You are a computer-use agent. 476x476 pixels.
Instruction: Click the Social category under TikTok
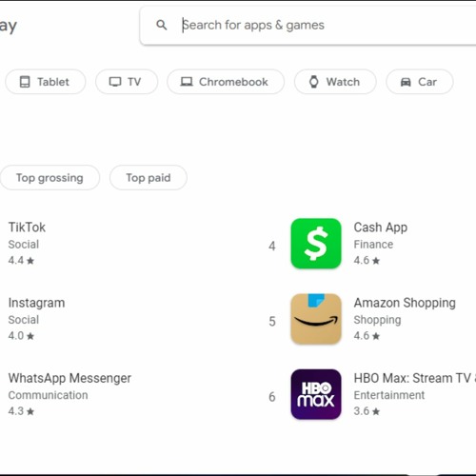tap(24, 245)
